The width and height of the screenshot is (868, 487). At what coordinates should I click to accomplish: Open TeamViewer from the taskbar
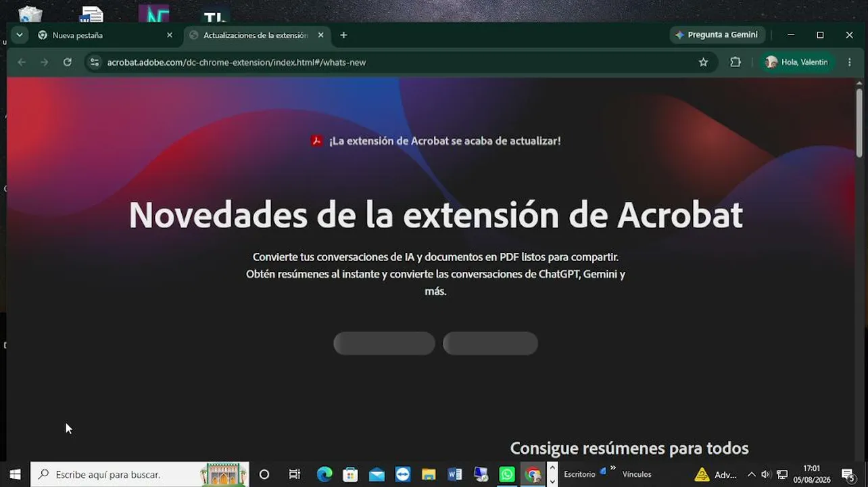(403, 474)
